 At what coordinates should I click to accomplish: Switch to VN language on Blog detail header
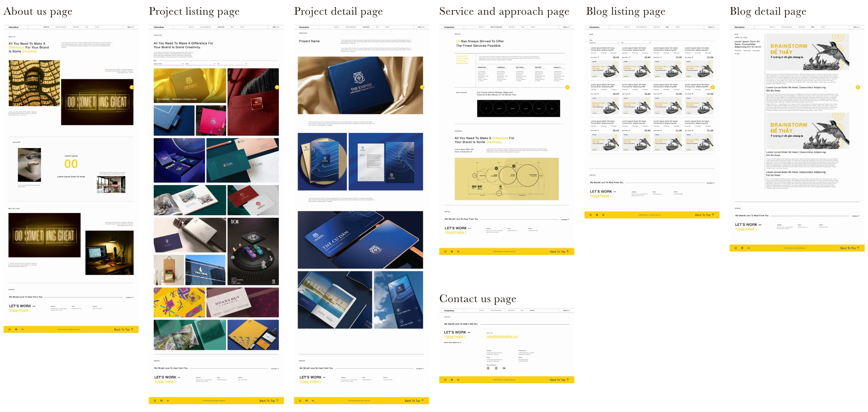(859, 27)
